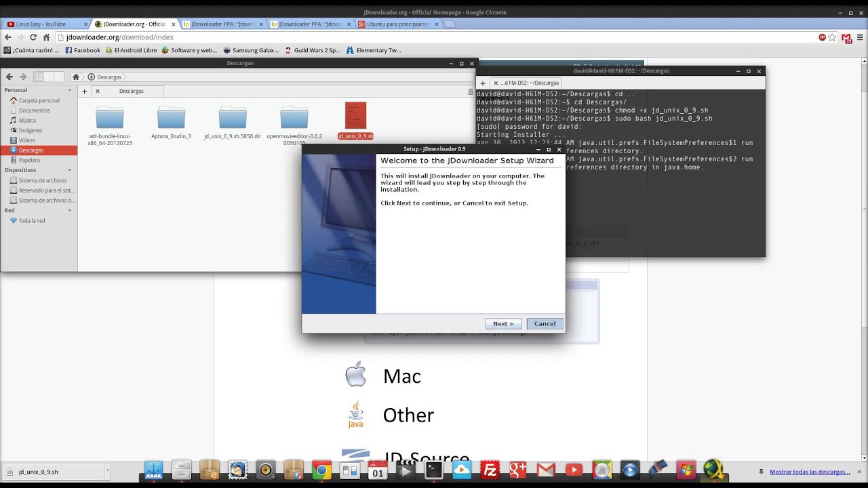This screenshot has width=868, height=488.
Task: Open Música in sidebar
Action: click(x=39, y=120)
